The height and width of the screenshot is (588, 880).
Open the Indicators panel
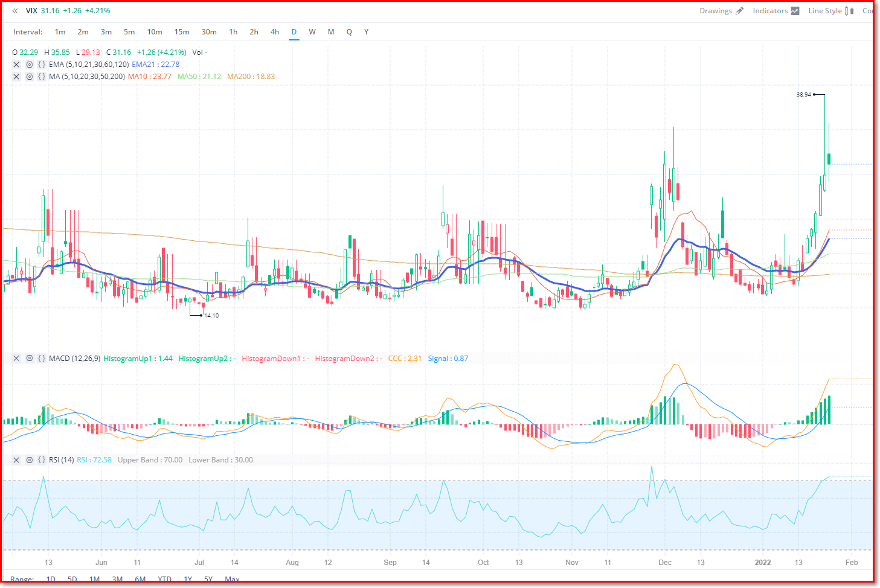pos(776,11)
